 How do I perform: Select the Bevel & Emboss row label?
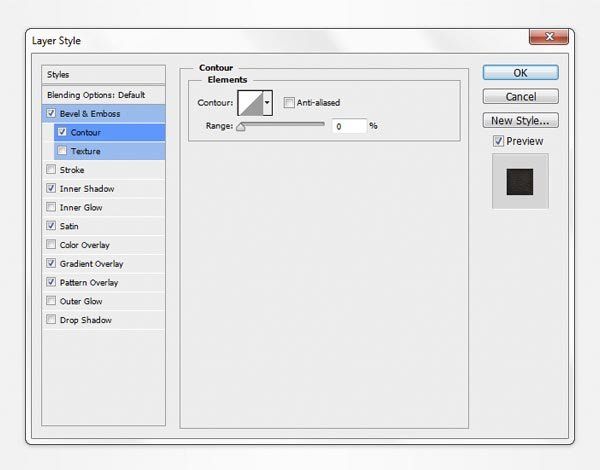tap(90, 114)
